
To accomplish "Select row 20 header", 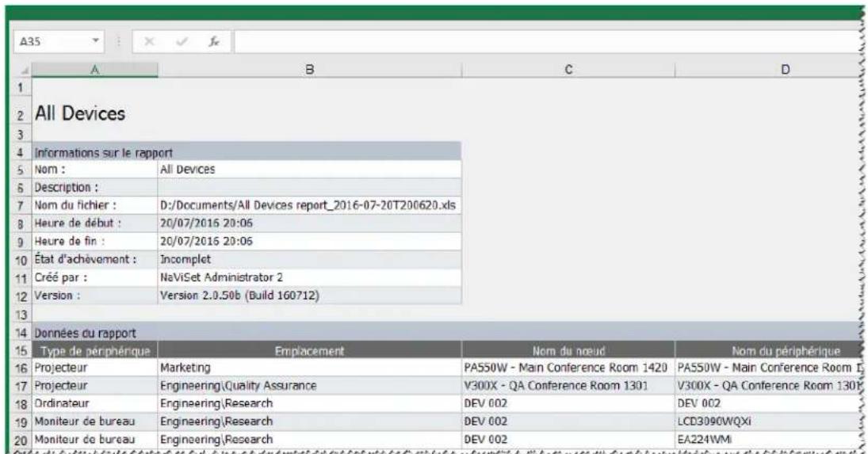I will click(21, 441).
